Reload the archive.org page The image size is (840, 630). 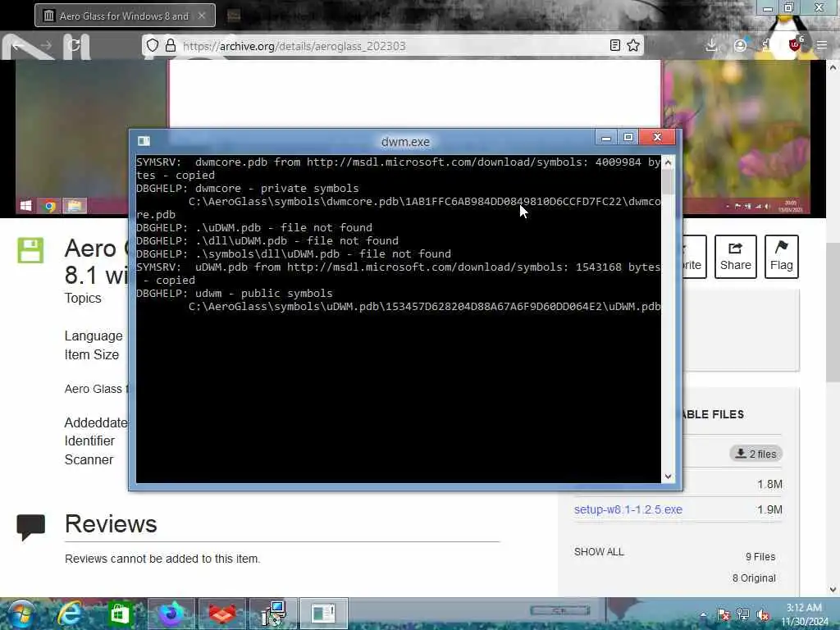(75, 46)
